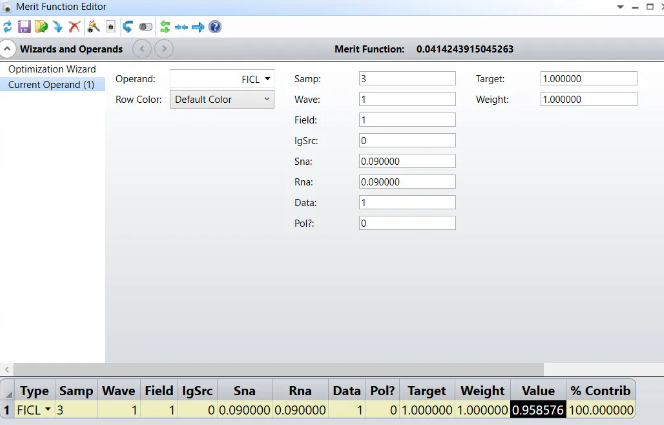664x425 pixels.
Task: Click the green swap arrows icon
Action: [x=165, y=27]
